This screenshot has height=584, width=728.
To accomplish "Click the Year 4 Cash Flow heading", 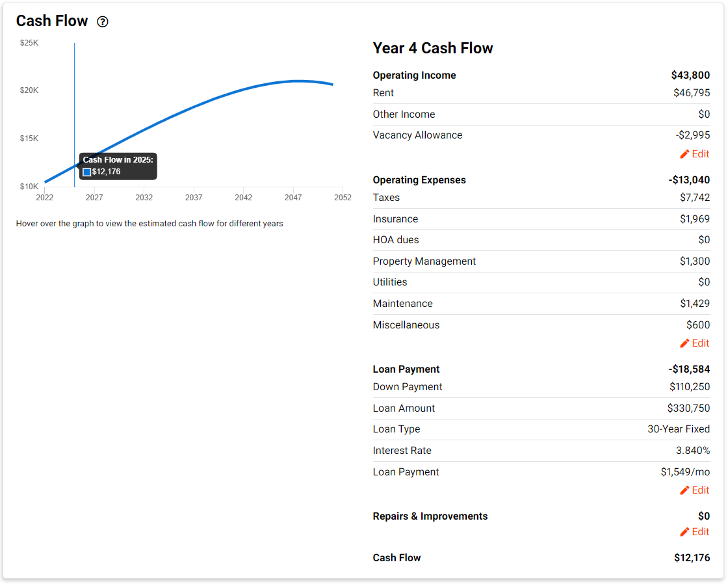I will [x=433, y=48].
